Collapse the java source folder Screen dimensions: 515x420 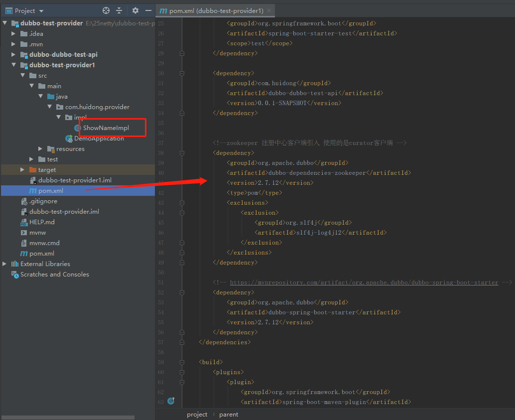40,96
